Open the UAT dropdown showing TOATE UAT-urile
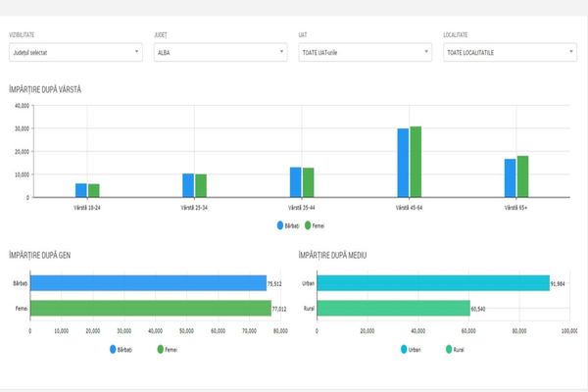 pyautogui.click(x=364, y=52)
